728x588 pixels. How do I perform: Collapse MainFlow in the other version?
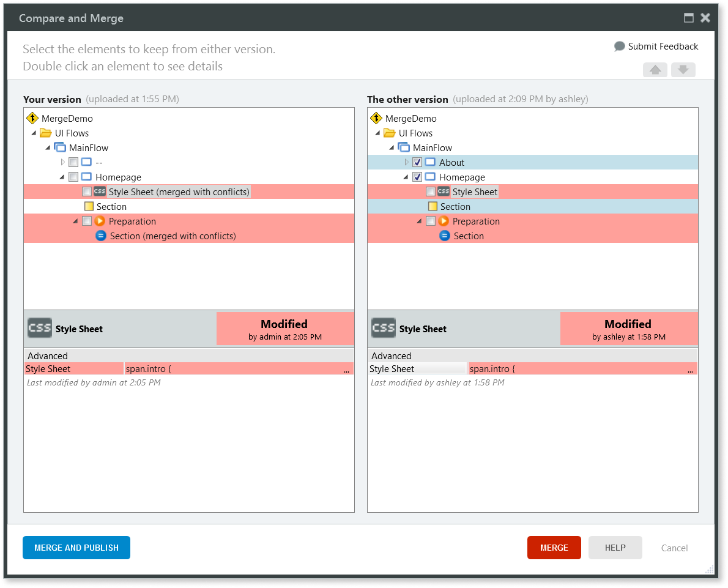pyautogui.click(x=392, y=147)
